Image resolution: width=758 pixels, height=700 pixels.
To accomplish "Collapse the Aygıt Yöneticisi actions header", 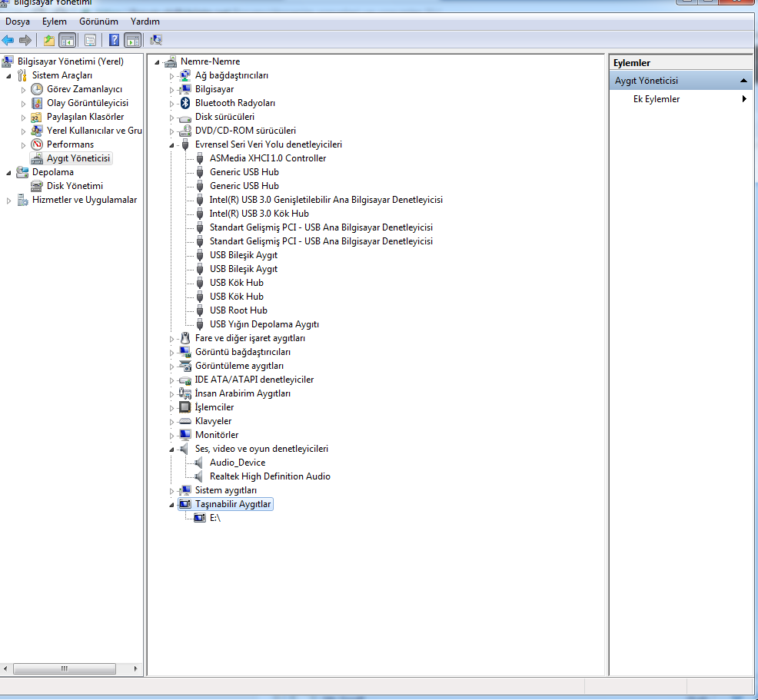I will pos(743,81).
